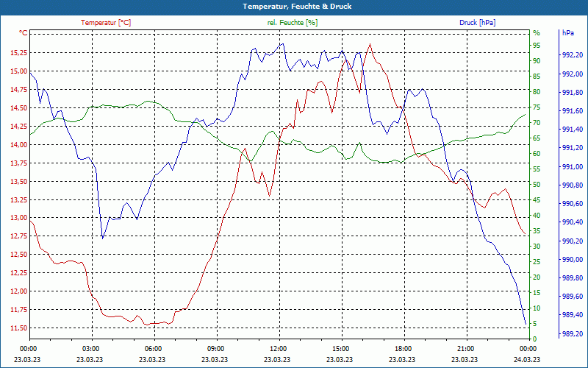Click the 12,00 temperature axis value
Image resolution: width=588 pixels, height=368 pixels.
(19, 291)
